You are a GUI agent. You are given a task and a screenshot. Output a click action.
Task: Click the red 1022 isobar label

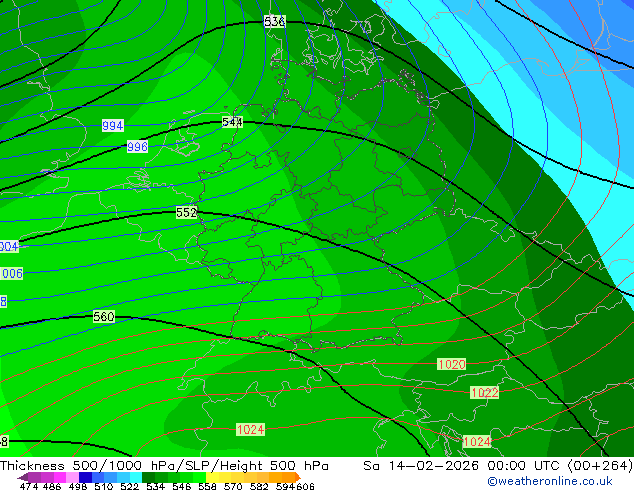(484, 393)
